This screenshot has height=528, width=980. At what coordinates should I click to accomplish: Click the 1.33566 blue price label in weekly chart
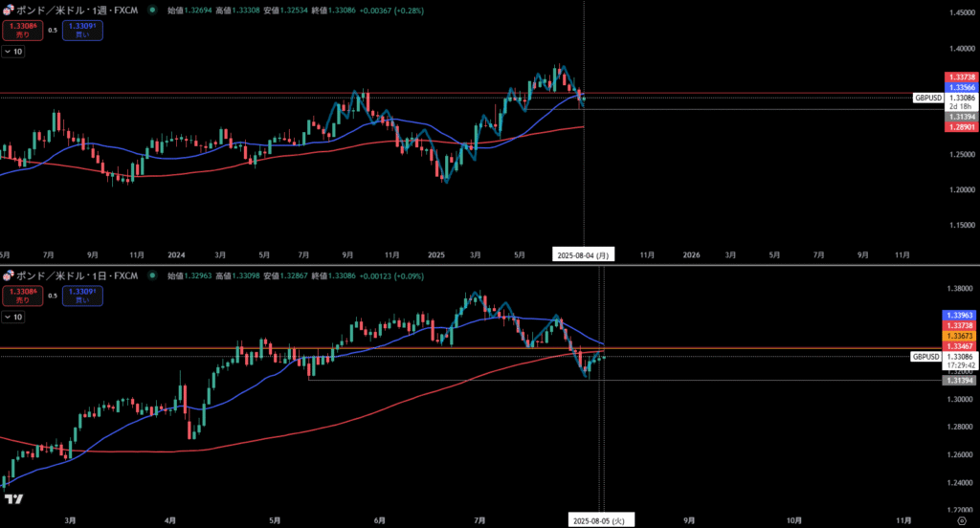[961, 87]
